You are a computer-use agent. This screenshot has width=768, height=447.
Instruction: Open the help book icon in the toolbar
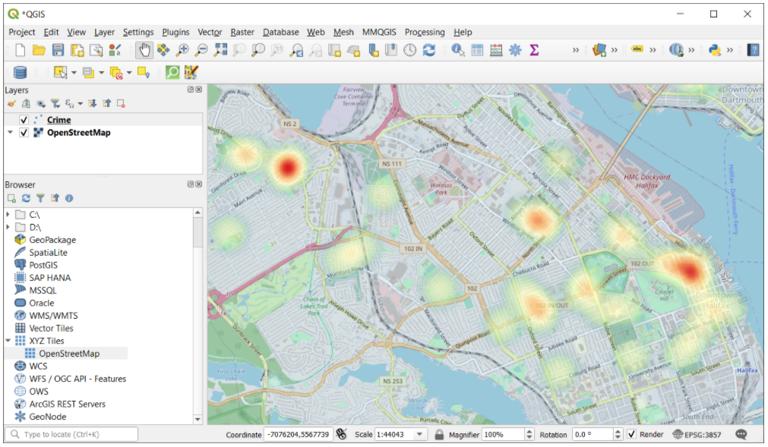[753, 50]
